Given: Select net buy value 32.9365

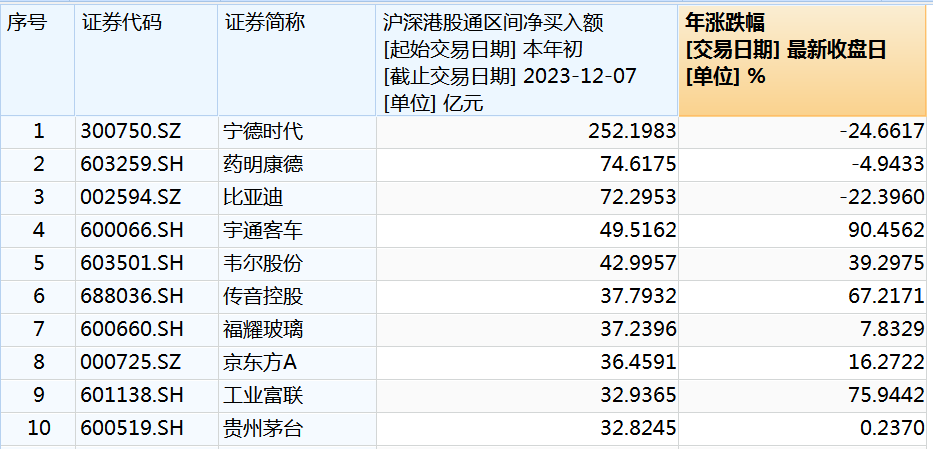Looking at the screenshot, I should [638, 395].
